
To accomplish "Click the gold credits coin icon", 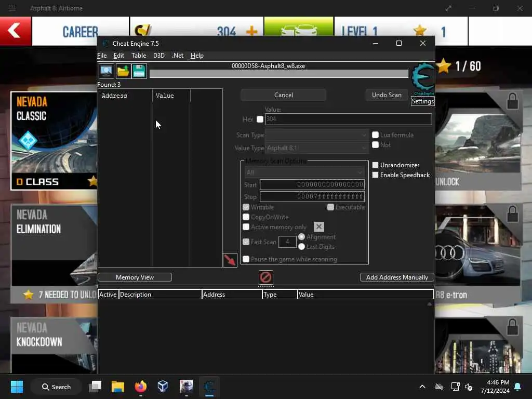I will coord(142,31).
